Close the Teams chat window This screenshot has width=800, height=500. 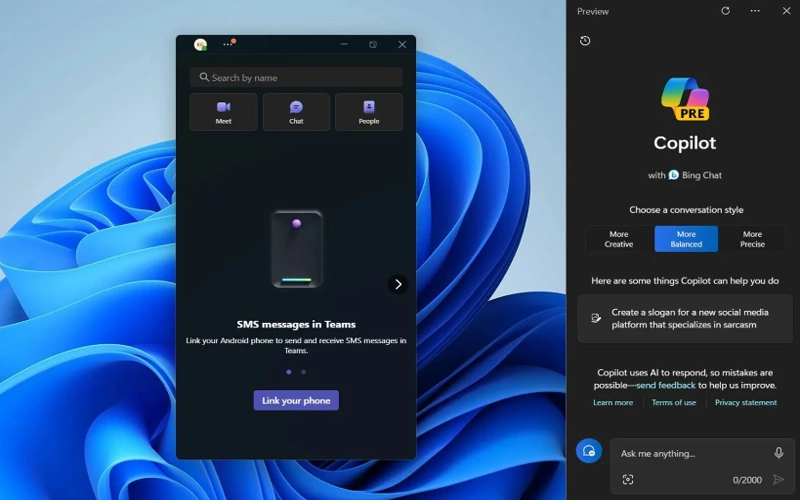point(402,44)
